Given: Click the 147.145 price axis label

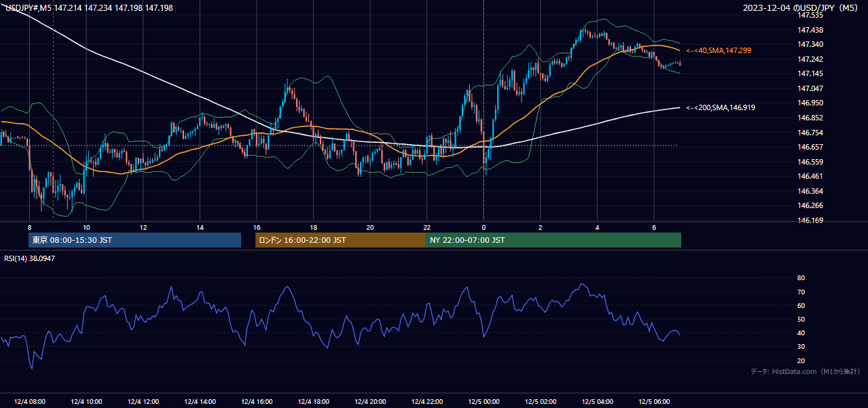Looking at the screenshot, I should pos(810,73).
